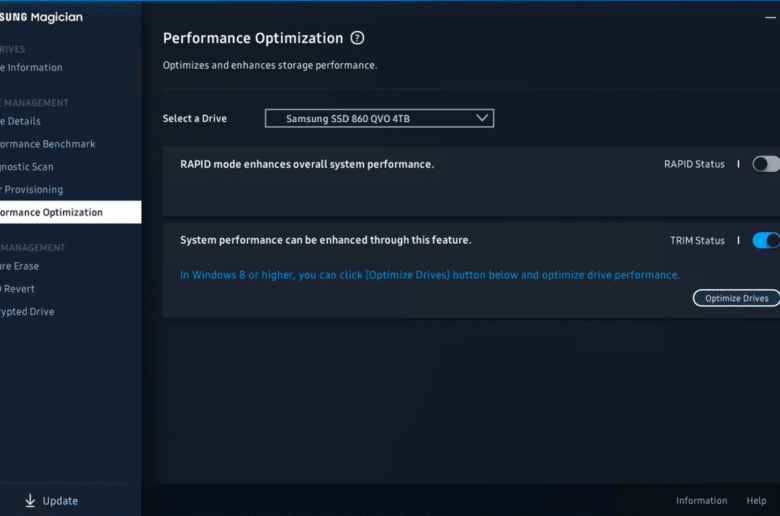This screenshot has height=516, width=780.
Task: Click the RAPID mode description text
Action: coord(307,164)
